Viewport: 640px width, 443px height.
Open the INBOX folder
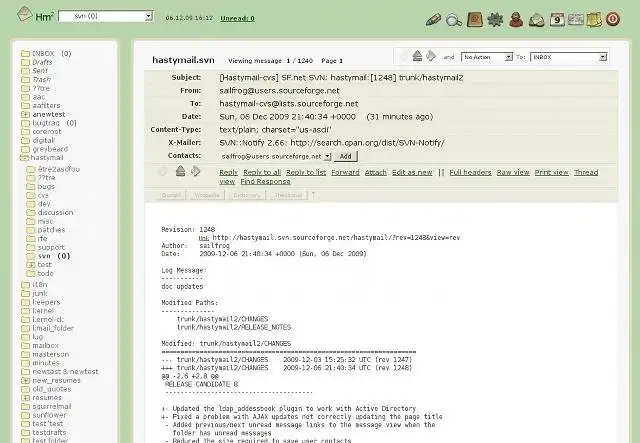(x=43, y=53)
